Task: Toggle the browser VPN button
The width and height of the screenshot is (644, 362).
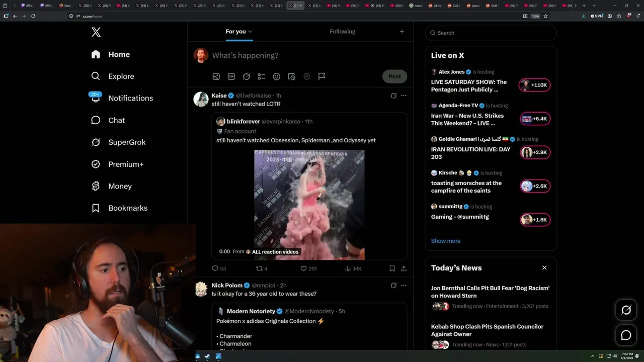Action: pos(597,16)
